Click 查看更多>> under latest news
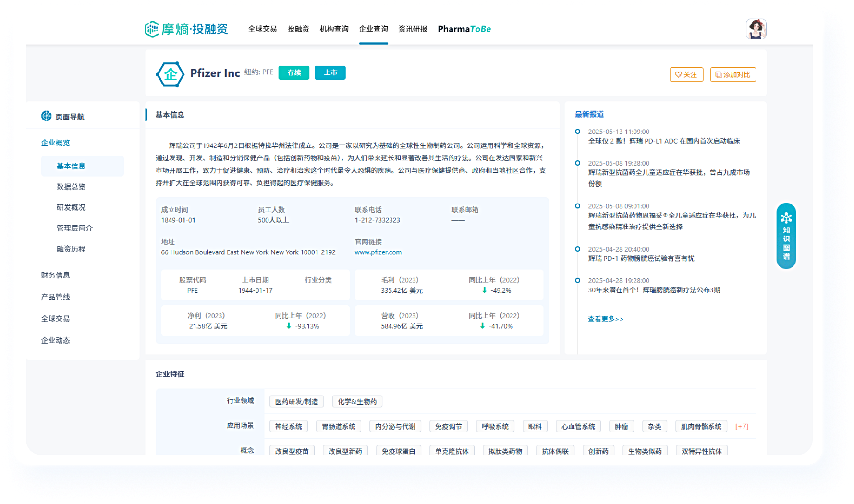Viewport: 854px width, 504px height. 605,319
